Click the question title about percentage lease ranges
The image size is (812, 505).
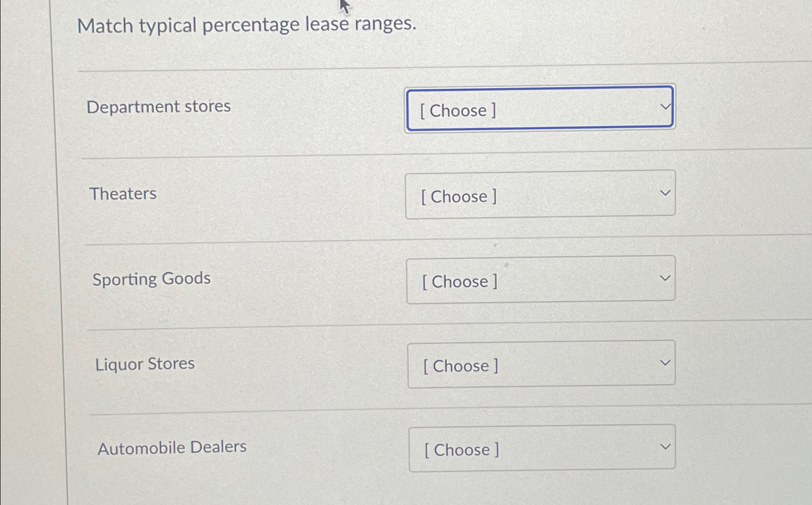coord(247,25)
